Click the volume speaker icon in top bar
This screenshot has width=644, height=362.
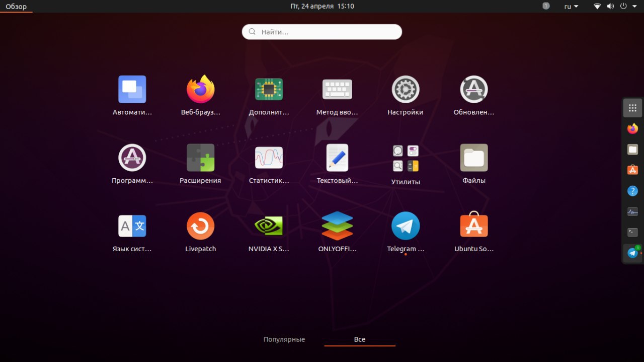(610, 7)
